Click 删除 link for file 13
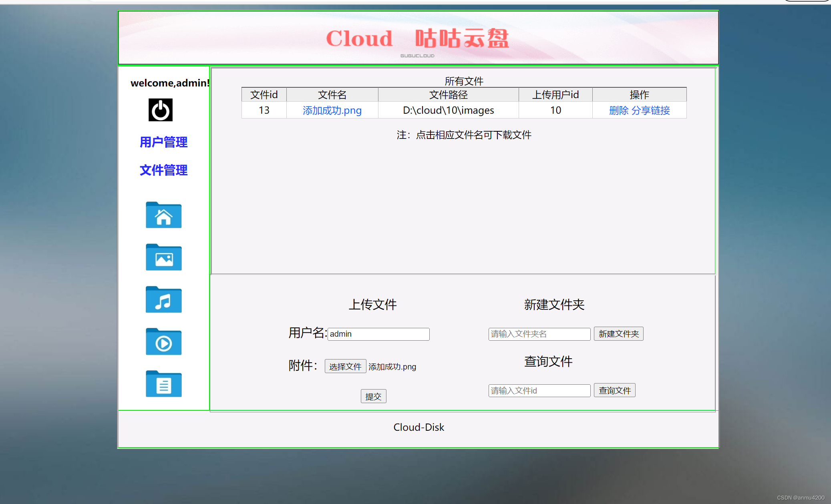Viewport: 831px width, 504px height. coord(619,110)
